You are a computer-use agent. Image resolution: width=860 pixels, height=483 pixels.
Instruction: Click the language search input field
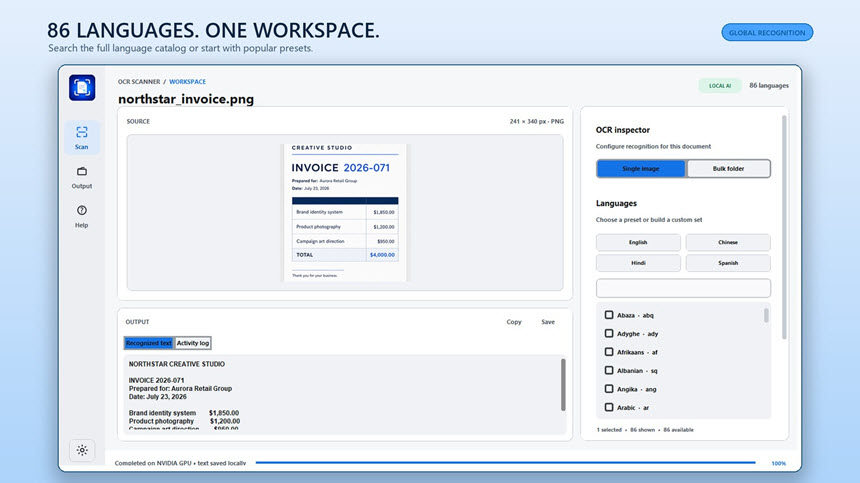pos(683,288)
